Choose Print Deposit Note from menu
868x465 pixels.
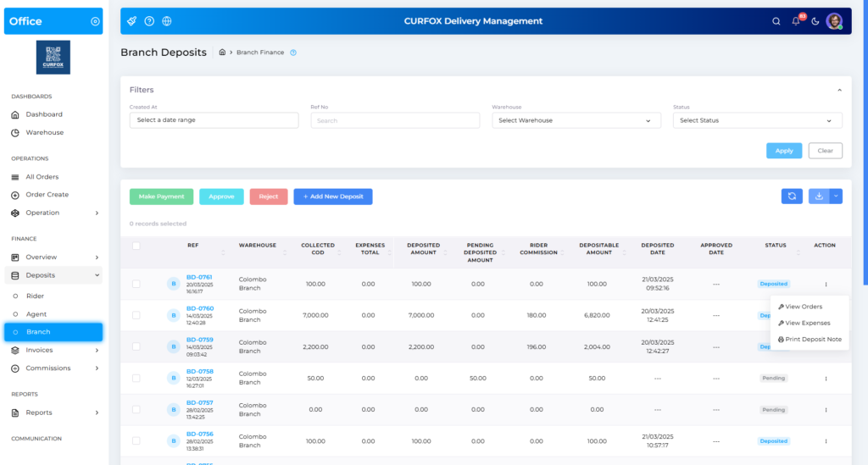[810, 340]
